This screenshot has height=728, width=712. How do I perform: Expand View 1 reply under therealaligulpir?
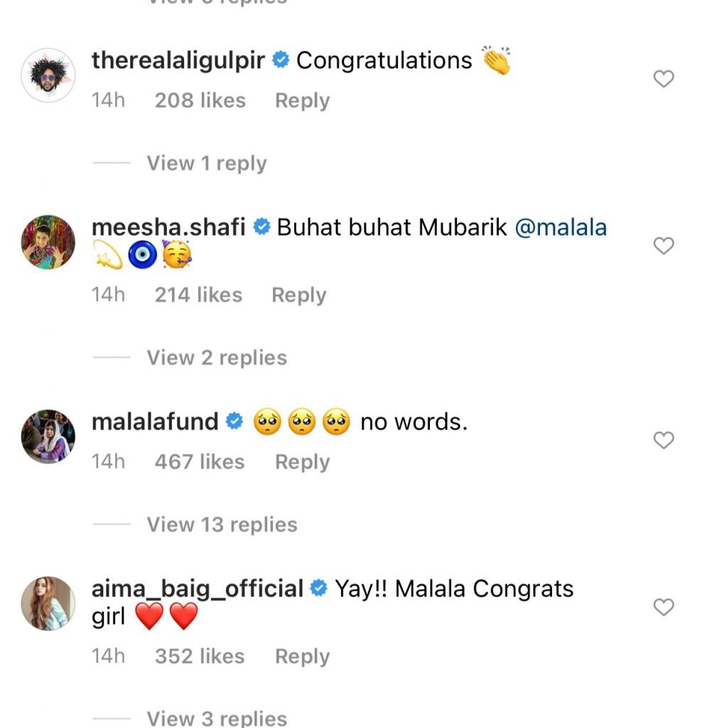(206, 164)
